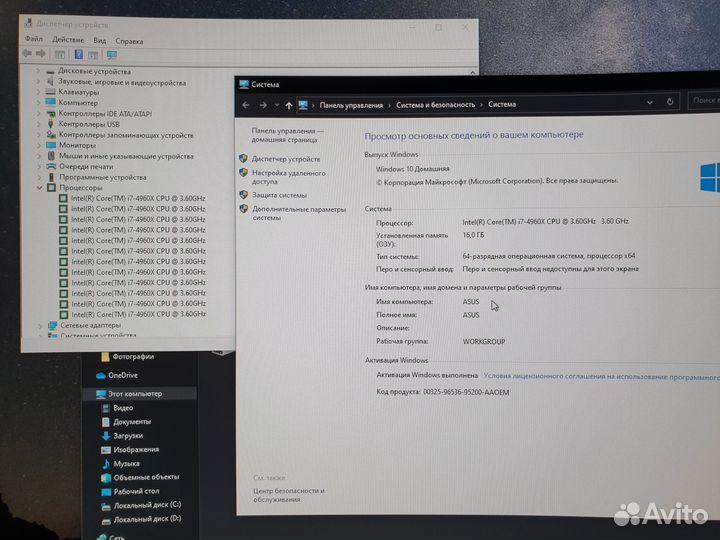The width and height of the screenshot is (720, 540).
Task: Open Изображения folder in Explorer sidebar
Action: [x=136, y=450]
